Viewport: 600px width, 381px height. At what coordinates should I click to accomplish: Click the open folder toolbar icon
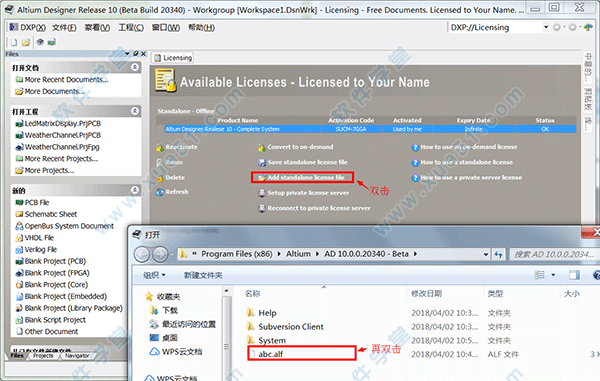tap(26, 42)
